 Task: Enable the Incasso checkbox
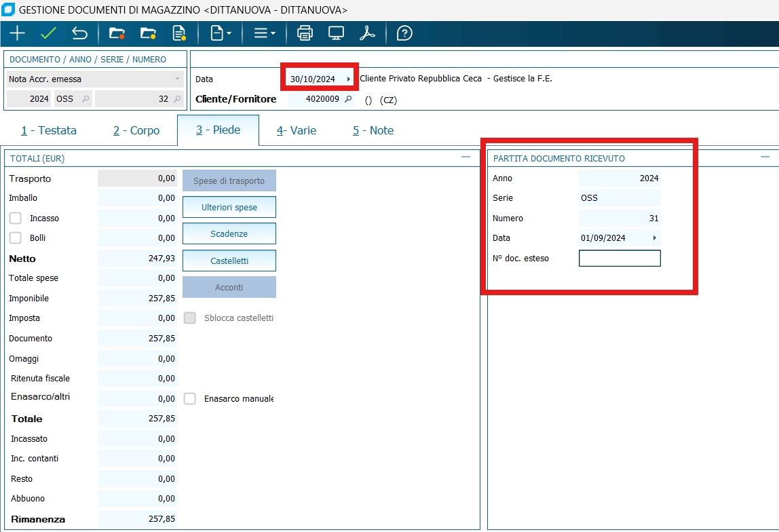tap(16, 218)
